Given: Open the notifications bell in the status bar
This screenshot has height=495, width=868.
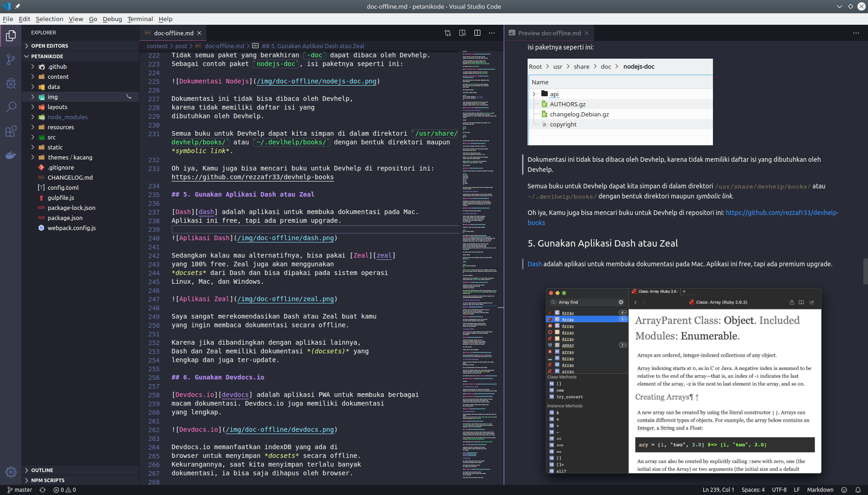Looking at the screenshot, I should pos(857,489).
